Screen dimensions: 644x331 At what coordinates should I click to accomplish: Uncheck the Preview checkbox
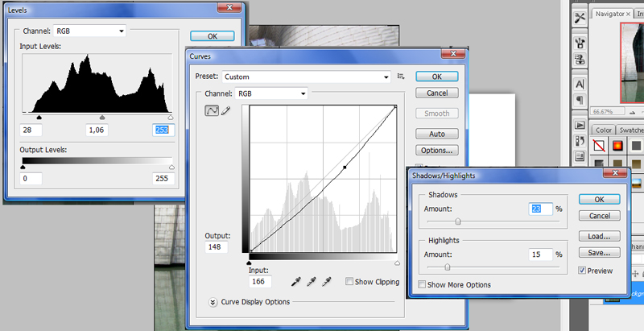click(x=583, y=271)
